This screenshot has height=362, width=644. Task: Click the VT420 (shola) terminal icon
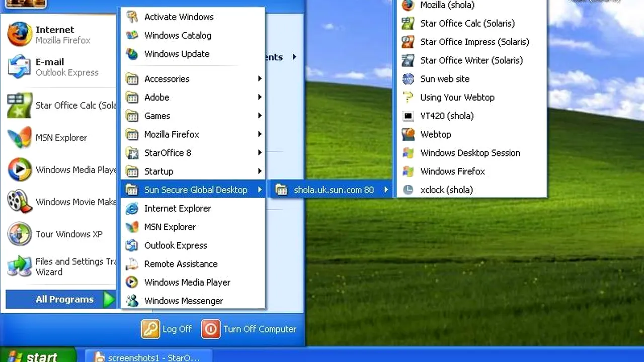click(408, 116)
